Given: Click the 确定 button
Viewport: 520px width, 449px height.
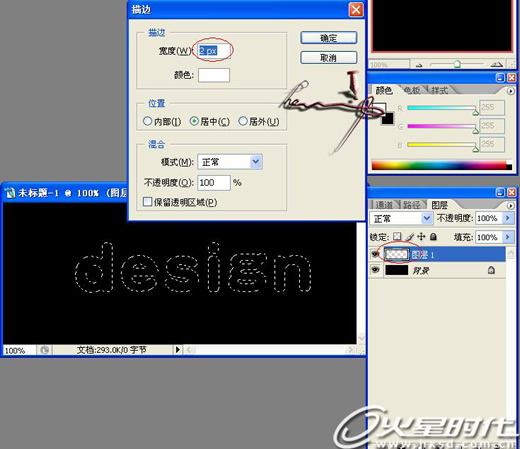Looking at the screenshot, I should click(329, 38).
